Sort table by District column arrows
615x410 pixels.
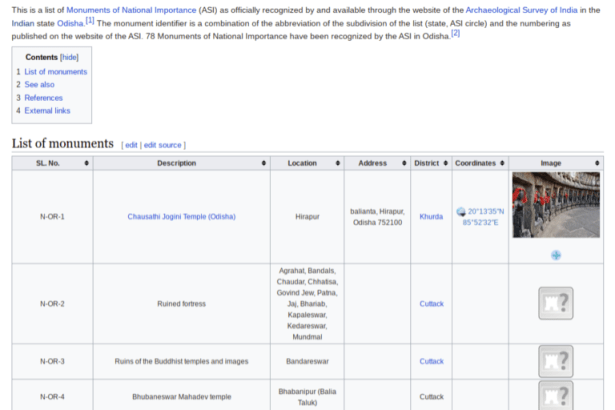coord(446,163)
